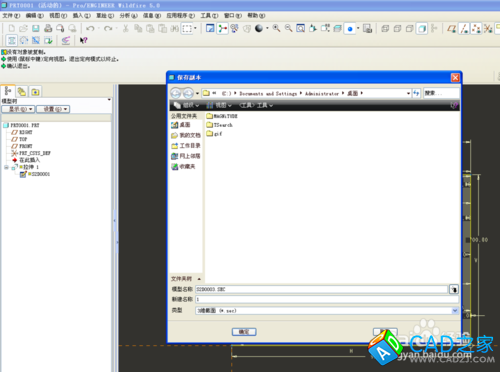
Task: Toggle the Spin center icon
Action: [222, 29]
